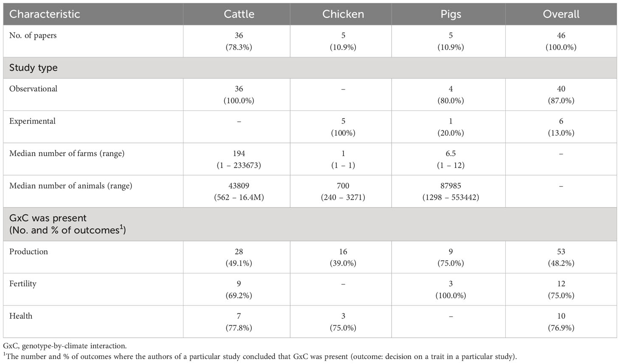
Task: Click the overall Production value 53
Action: (561, 252)
